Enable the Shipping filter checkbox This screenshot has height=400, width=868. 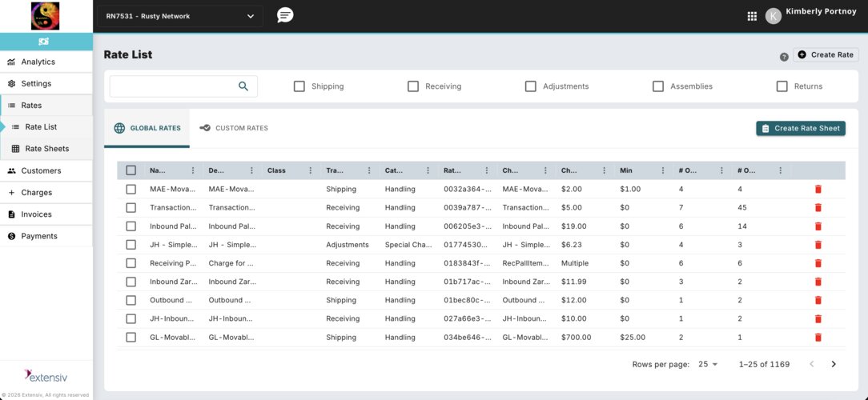point(299,86)
